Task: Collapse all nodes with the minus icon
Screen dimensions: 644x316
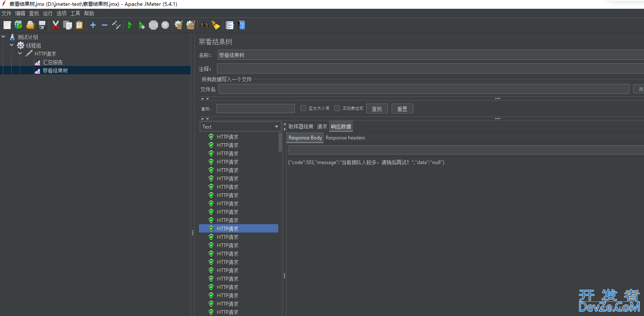Action: coord(105,25)
